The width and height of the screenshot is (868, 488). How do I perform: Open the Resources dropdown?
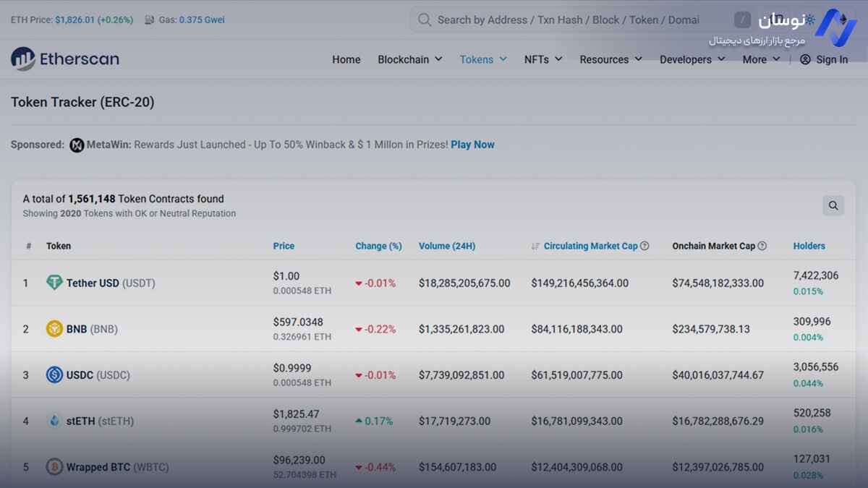tap(611, 60)
